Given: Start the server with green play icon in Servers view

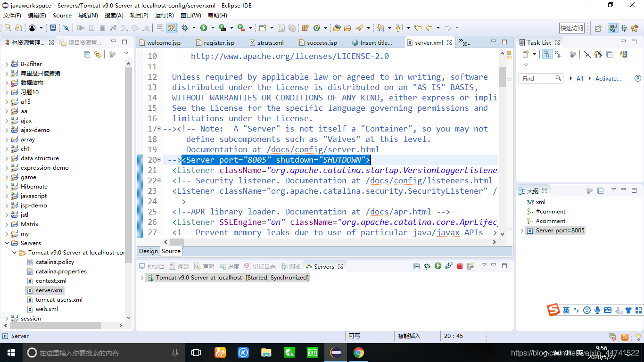Looking at the screenshot, I should point(438,266).
